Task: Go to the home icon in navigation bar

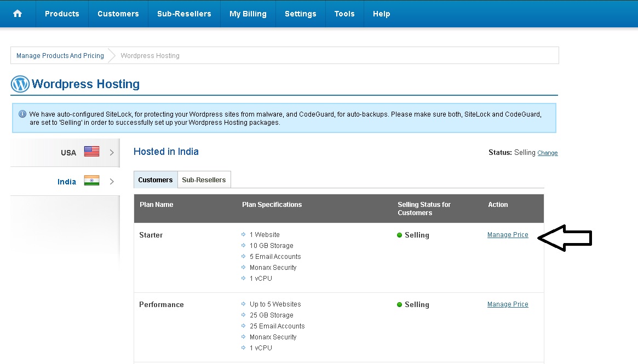Action: 18,14
